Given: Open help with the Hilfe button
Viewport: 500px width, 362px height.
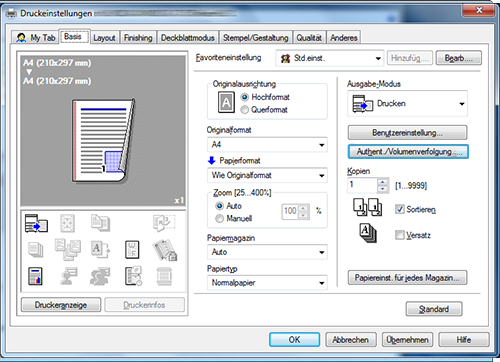Looking at the screenshot, I should [x=464, y=340].
